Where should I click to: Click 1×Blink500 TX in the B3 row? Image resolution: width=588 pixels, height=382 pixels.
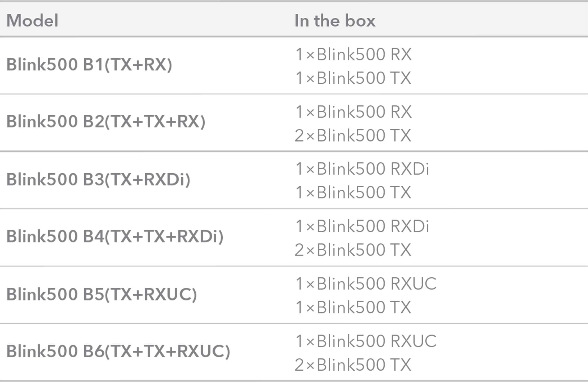tap(353, 193)
